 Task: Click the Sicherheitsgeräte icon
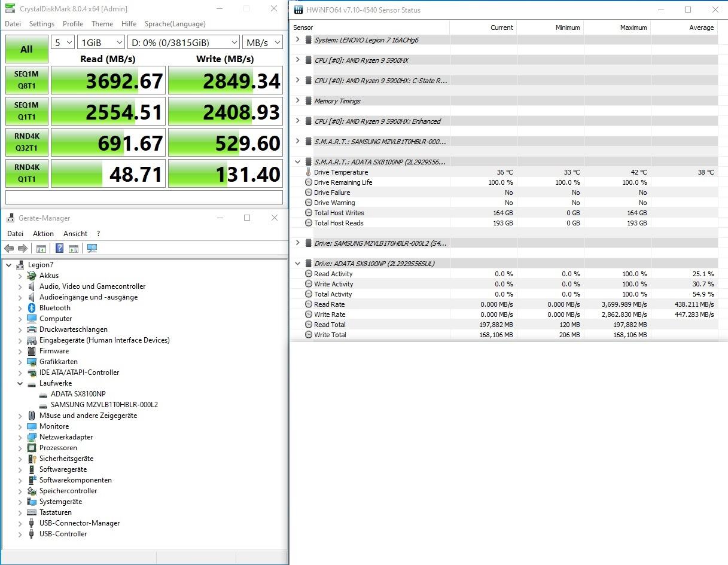[x=32, y=459]
